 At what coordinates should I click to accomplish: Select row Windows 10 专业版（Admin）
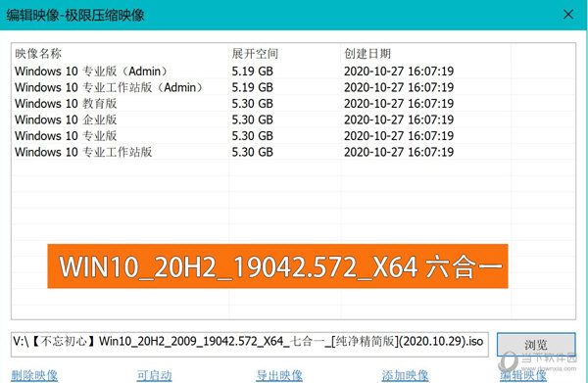point(293,71)
